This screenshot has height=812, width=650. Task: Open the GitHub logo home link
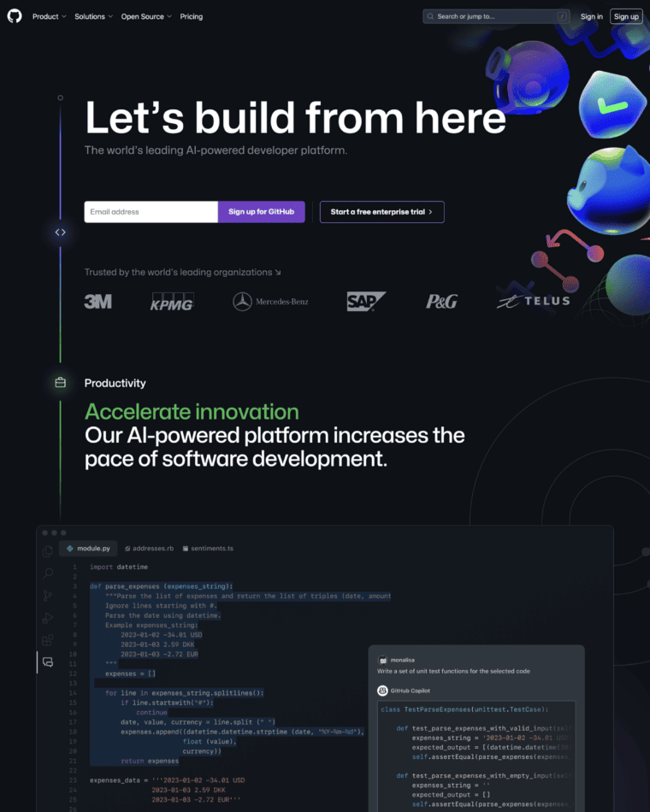pyautogui.click(x=15, y=16)
